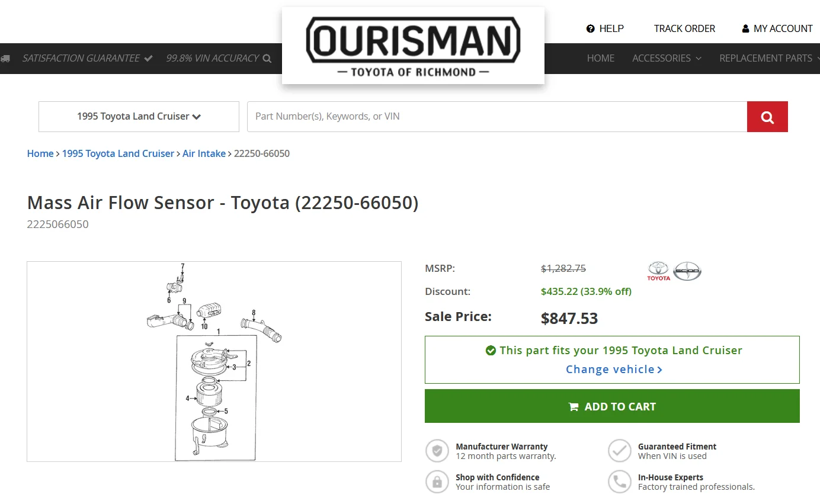The width and height of the screenshot is (820, 504).
Task: Add the part to cart
Action: pos(612,406)
